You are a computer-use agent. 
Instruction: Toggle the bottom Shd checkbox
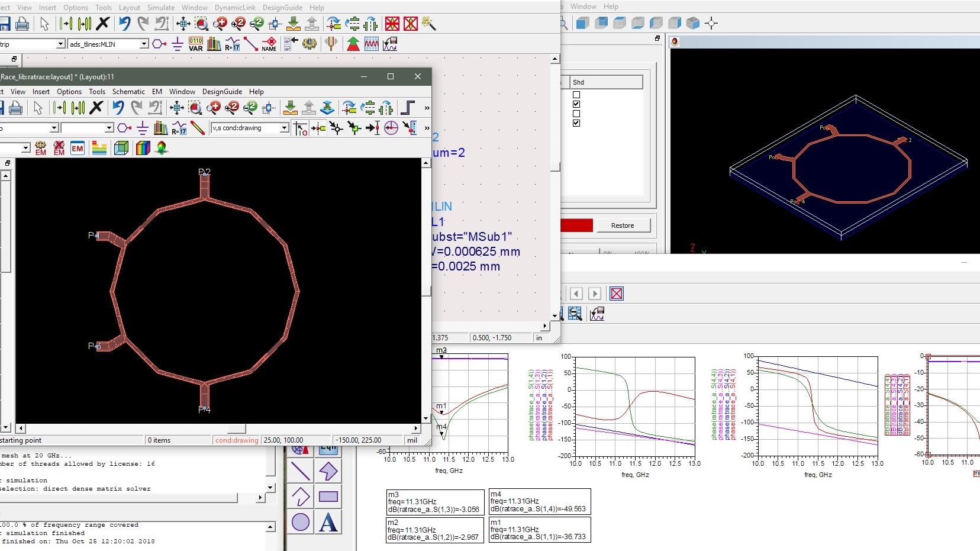[577, 123]
